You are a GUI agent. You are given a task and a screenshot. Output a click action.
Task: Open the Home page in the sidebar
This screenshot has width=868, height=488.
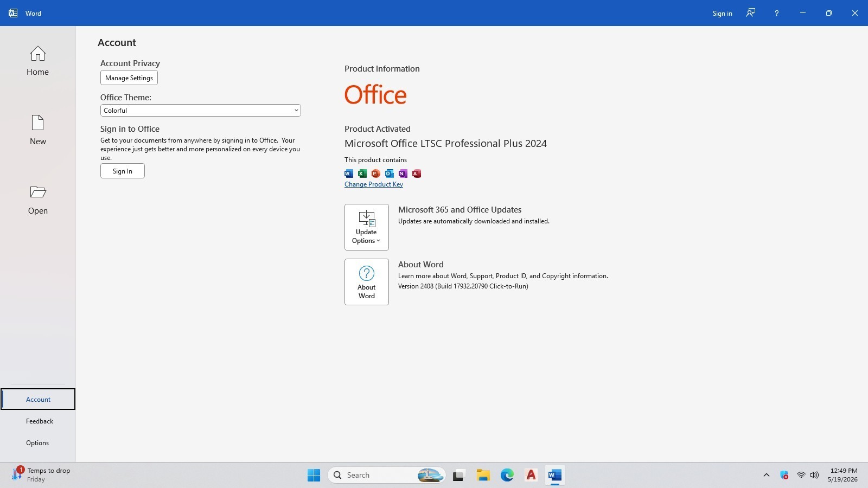pos(37,61)
